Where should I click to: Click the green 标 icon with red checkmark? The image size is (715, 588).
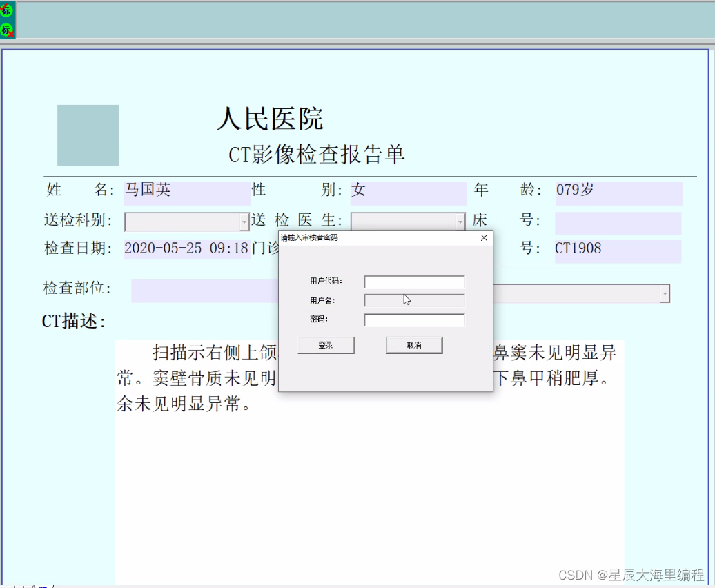click(6, 10)
